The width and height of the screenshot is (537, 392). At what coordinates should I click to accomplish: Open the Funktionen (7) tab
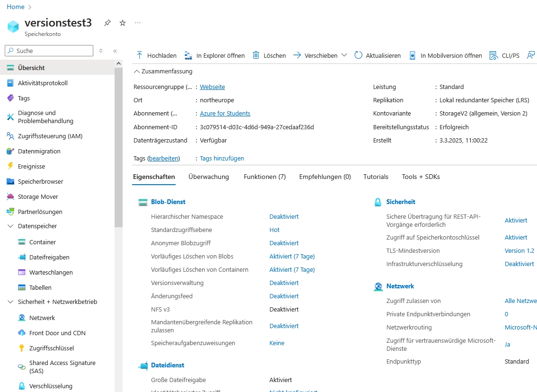click(265, 177)
